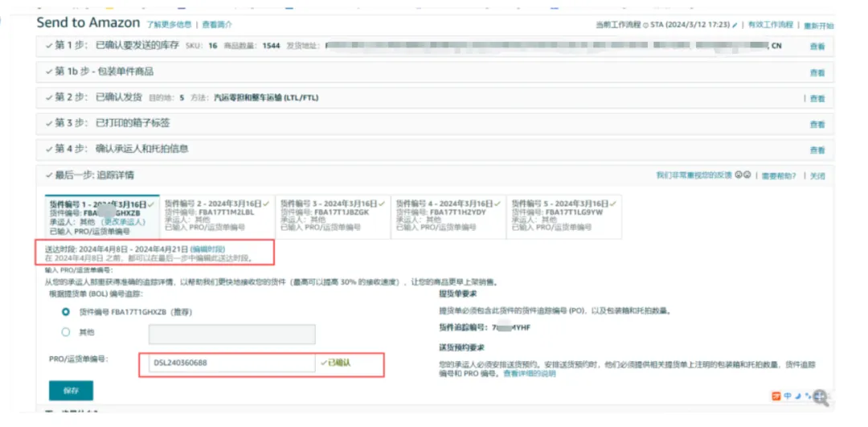This screenshot has width=868, height=427.
Task: Switch to 货件编号 5 tab FBA17T1LG9YW
Action: tap(564, 217)
